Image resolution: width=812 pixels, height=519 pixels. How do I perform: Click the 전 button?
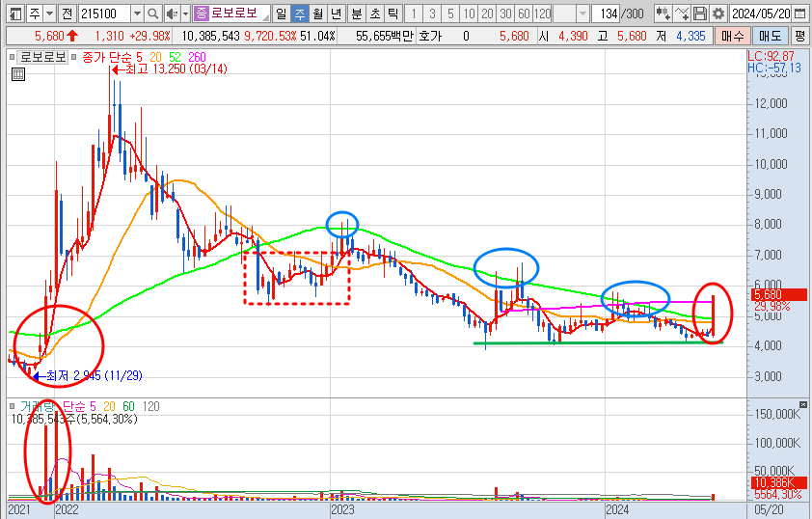[x=67, y=14]
